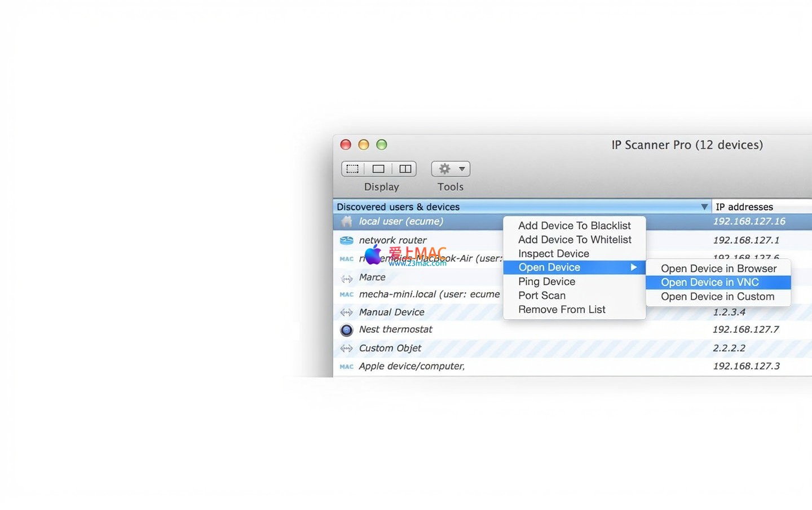The height and width of the screenshot is (510, 812).
Task: Switch to the single-pane display mode icon
Action: (x=378, y=169)
